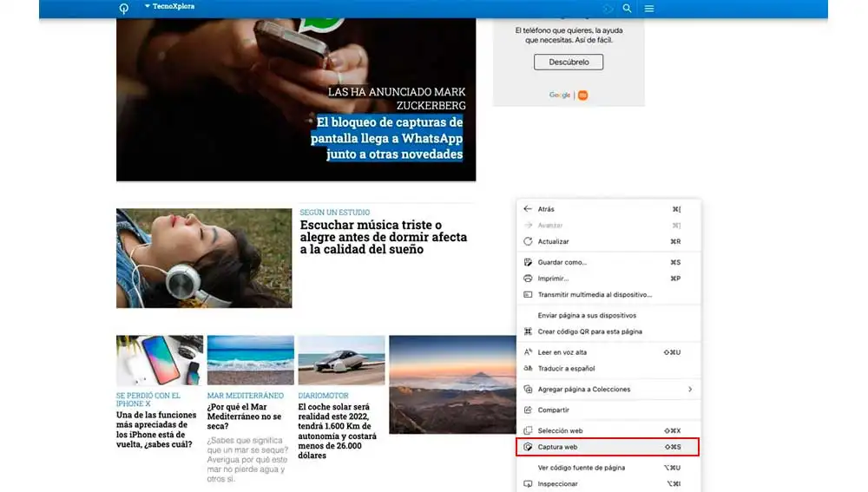Click the DIARIOMOTOR category label
The width and height of the screenshot is (868, 492).
click(x=323, y=396)
